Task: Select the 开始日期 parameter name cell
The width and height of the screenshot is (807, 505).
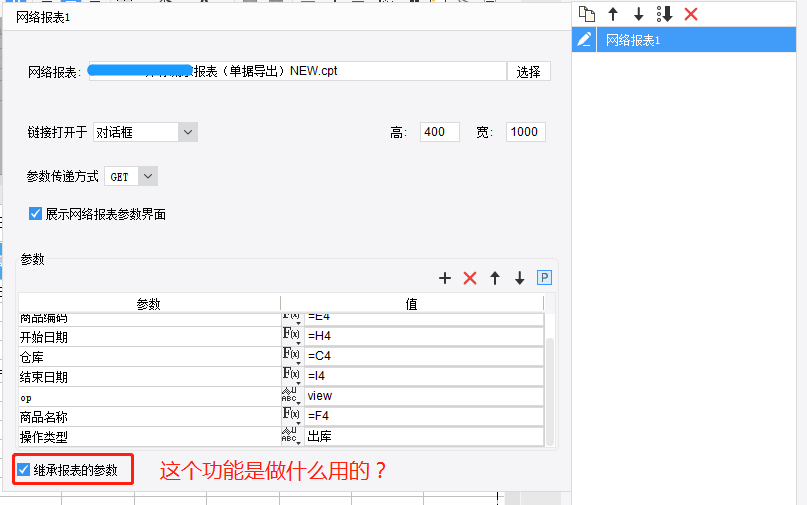Action: (150, 337)
